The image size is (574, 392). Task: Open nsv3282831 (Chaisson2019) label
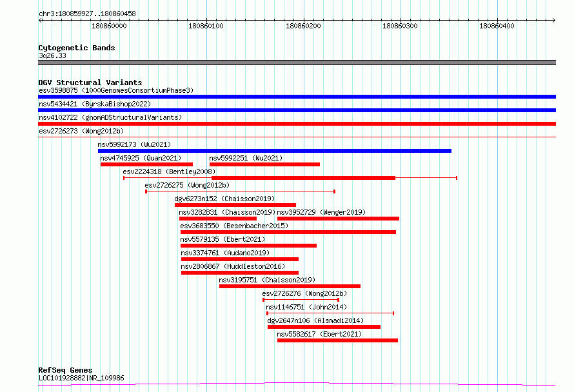click(227, 212)
